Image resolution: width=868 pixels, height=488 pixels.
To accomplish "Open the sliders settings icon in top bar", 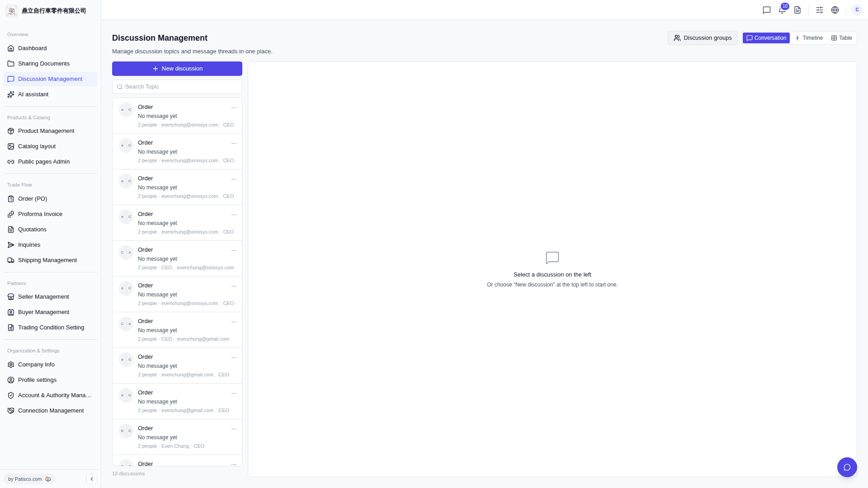I will click(x=820, y=10).
